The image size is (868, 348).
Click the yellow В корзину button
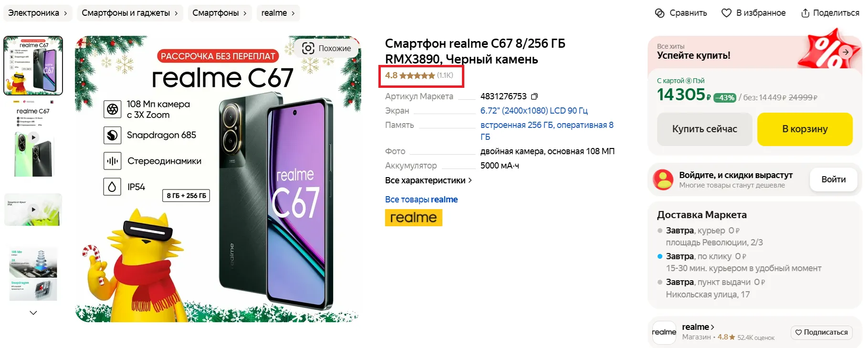click(805, 129)
